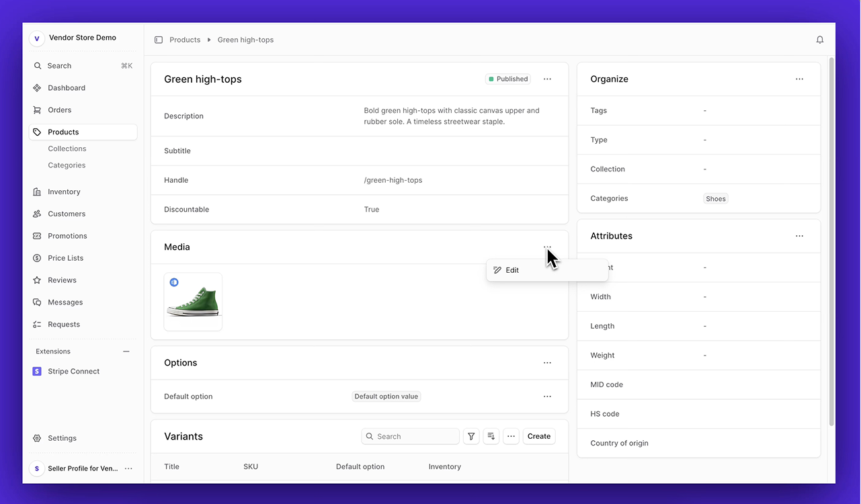Select the Customers icon in the sidebar
Image resolution: width=861 pixels, height=504 pixels.
pyautogui.click(x=37, y=214)
